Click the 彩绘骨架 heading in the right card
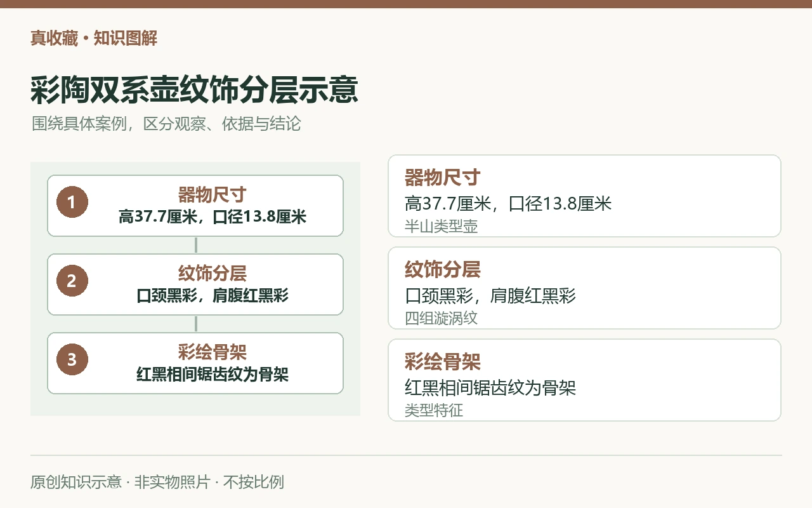The height and width of the screenshot is (508, 812). [x=443, y=361]
